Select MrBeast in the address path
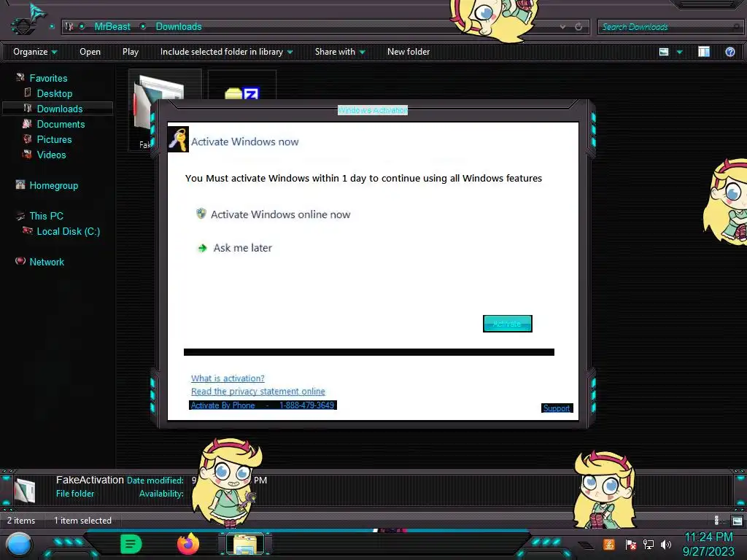 pos(112,27)
